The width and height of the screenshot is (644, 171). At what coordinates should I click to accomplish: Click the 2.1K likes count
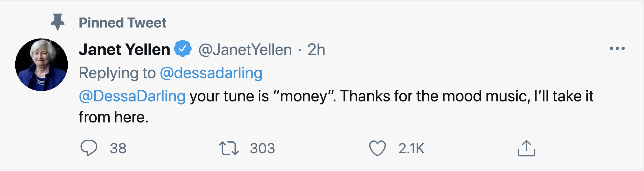(x=411, y=148)
